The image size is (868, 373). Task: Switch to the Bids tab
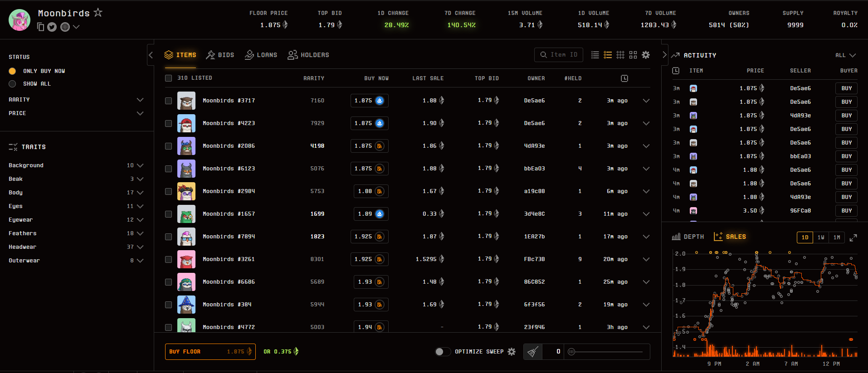(220, 55)
